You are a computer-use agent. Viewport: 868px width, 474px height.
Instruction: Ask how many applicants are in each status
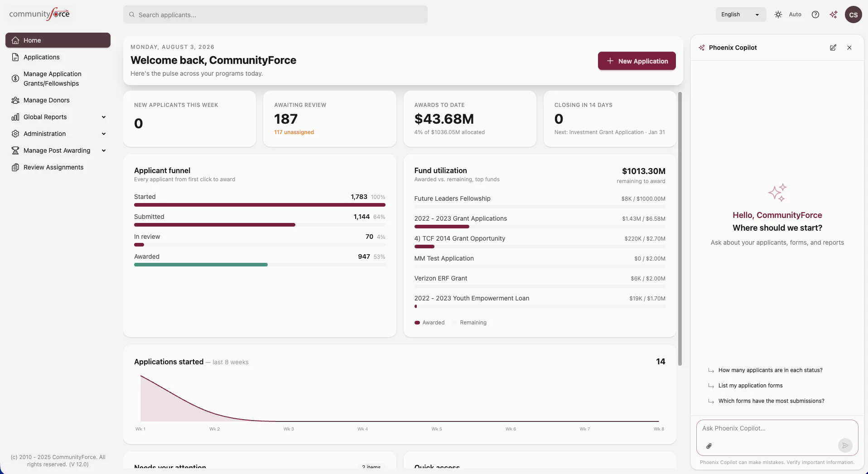(770, 370)
